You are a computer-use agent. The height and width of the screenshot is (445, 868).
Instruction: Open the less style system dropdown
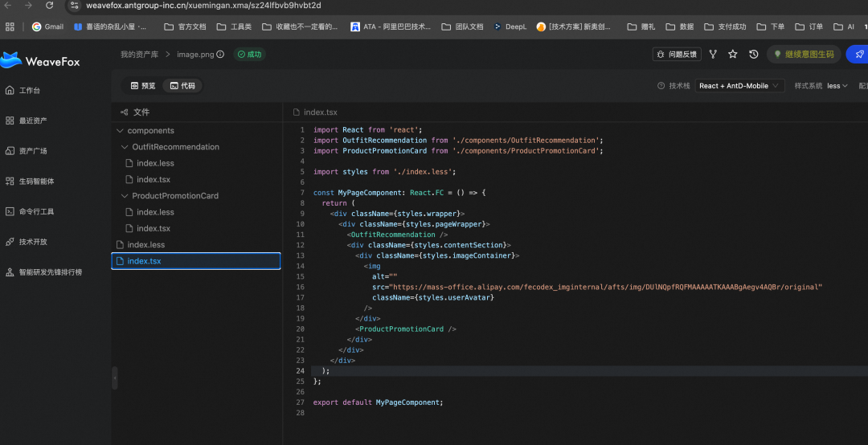coord(837,86)
